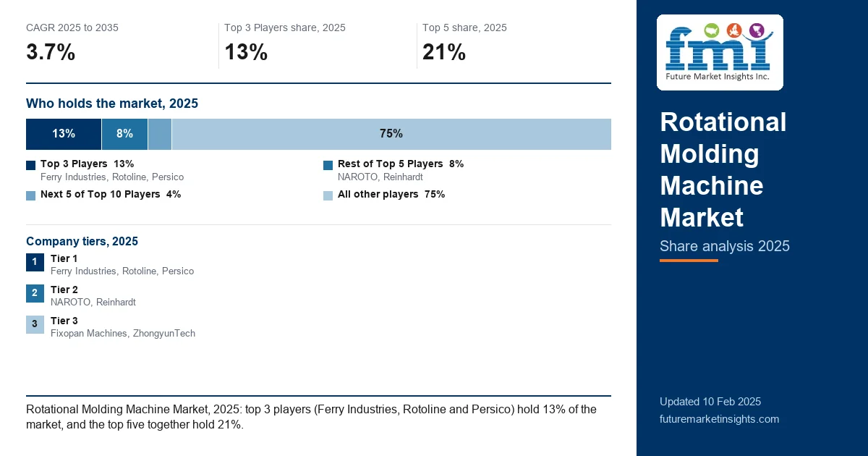Click the Next 5 of Top 10 legend square
Viewport: 868px width, 456px height.
[30, 195]
